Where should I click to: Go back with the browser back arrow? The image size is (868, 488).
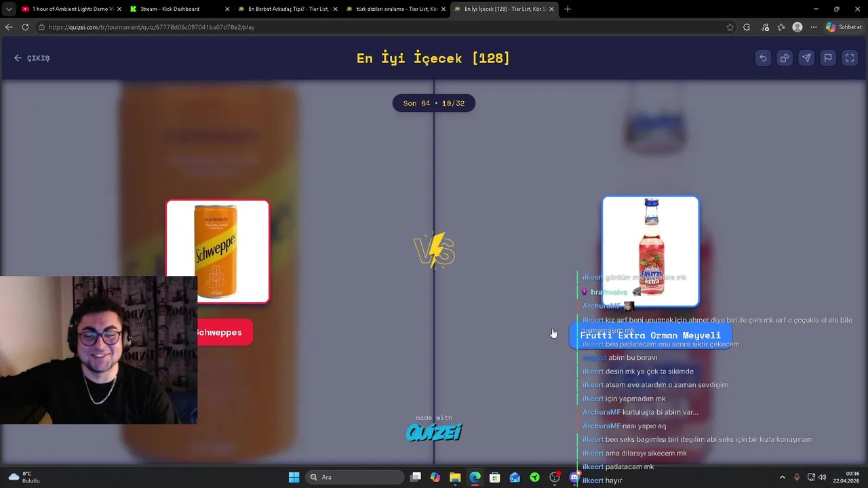[x=9, y=27]
